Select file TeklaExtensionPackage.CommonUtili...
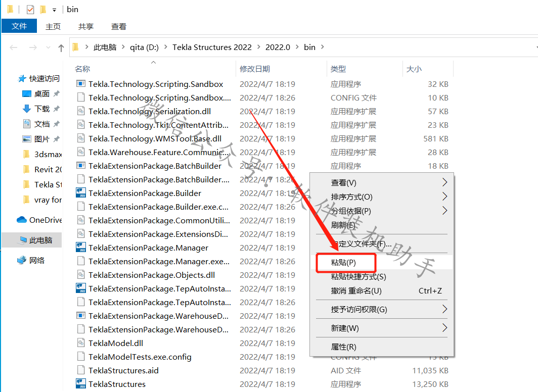The height and width of the screenshot is (392, 538). [x=159, y=220]
